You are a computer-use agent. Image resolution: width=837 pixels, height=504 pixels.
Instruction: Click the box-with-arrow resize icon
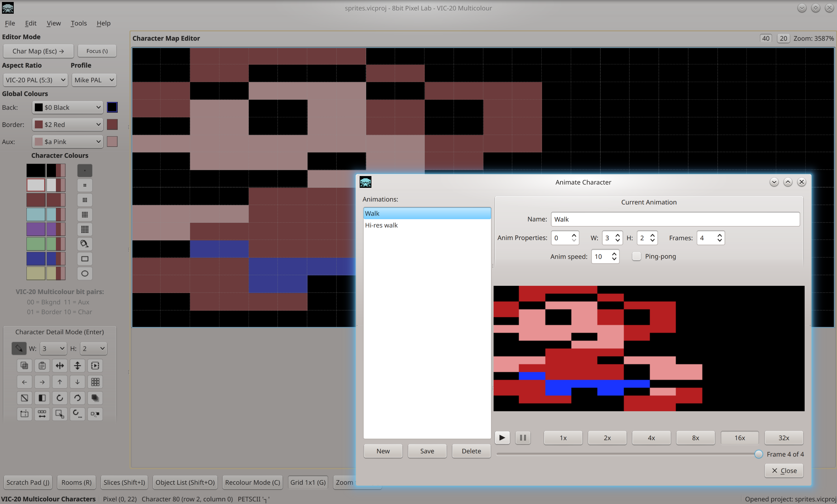[60, 414]
